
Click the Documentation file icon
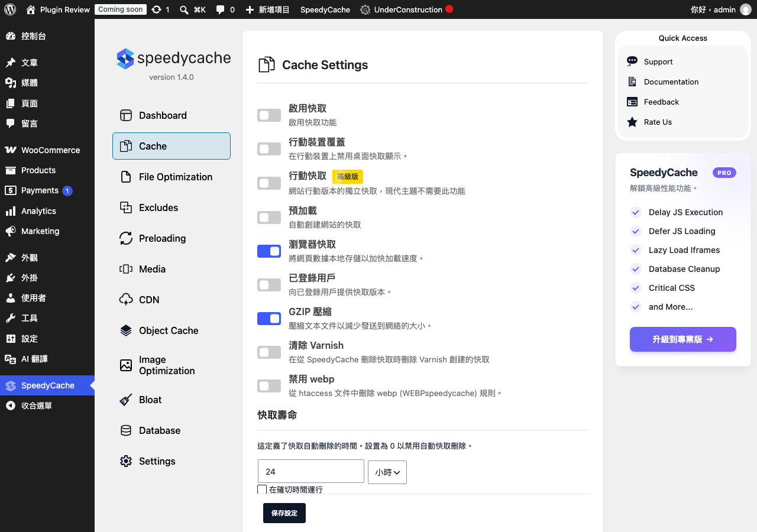632,82
